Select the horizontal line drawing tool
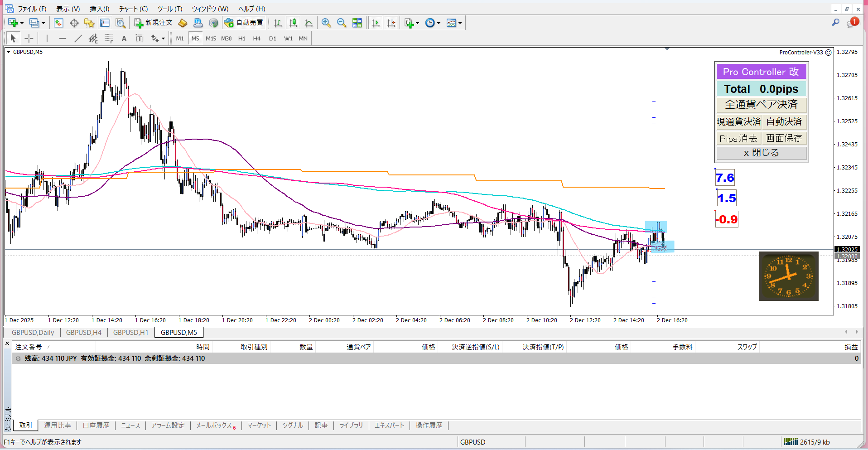 click(x=63, y=39)
